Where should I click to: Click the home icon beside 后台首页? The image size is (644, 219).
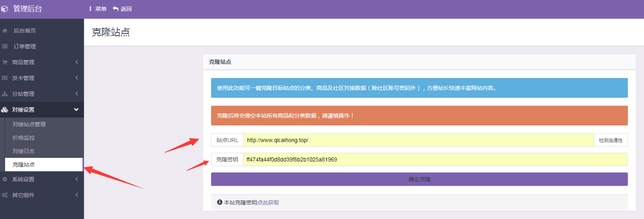[x=5, y=31]
